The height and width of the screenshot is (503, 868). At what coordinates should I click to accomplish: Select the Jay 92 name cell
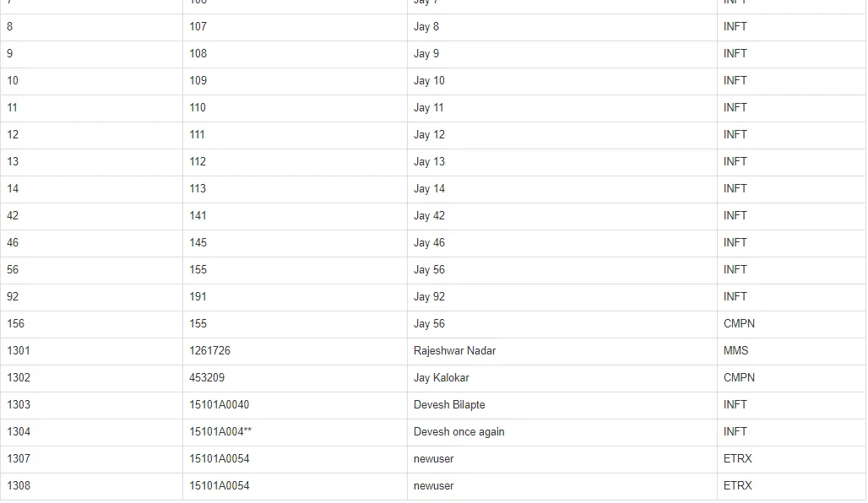pyautogui.click(x=561, y=297)
